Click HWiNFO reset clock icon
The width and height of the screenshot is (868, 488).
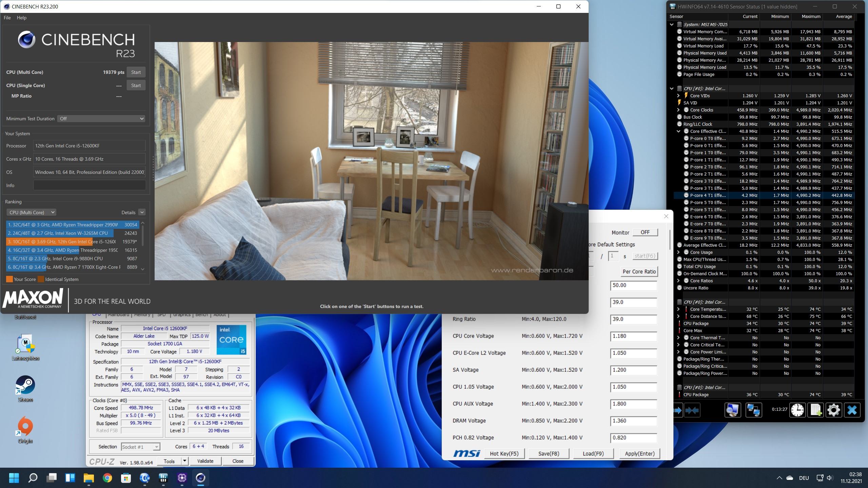(797, 410)
